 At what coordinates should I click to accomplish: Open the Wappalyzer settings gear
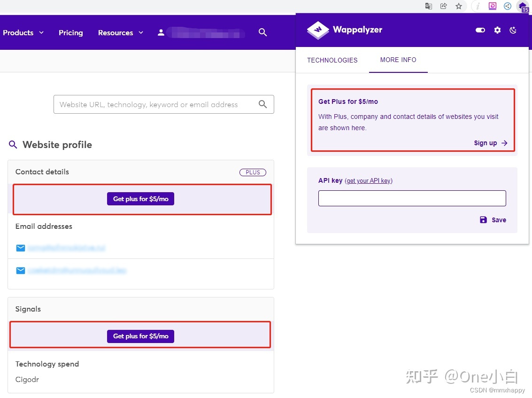[497, 30]
